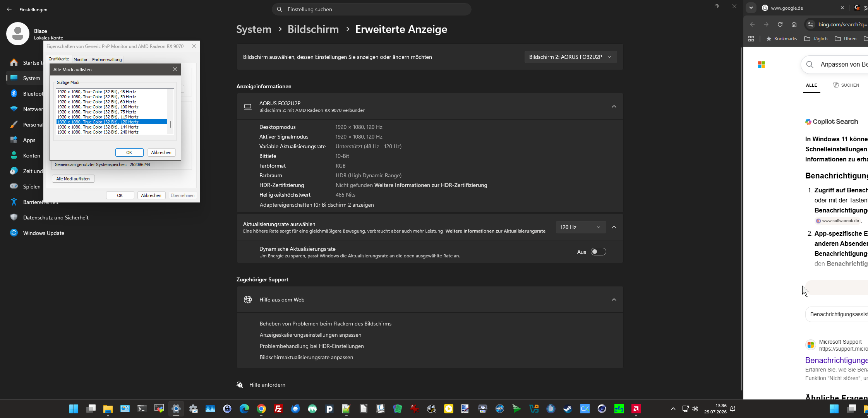Focus the Einstellung suchen search field
Screen dimensions: 868x418
pos(372,9)
